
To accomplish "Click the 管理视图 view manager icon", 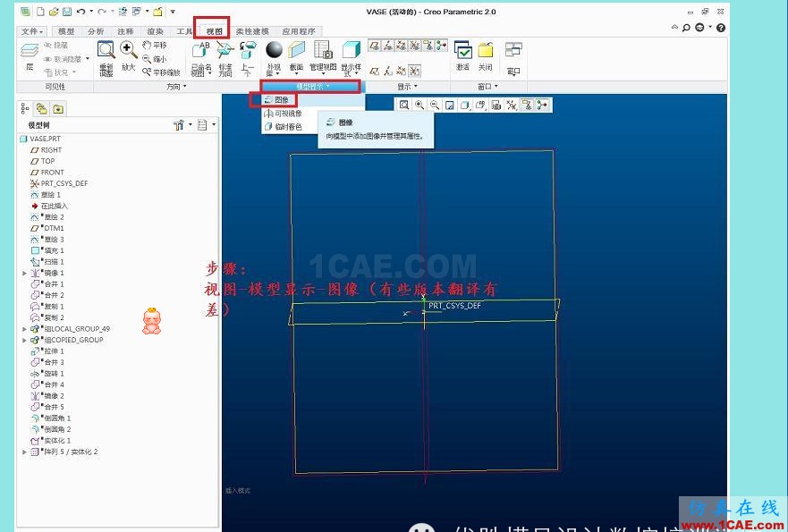I will [323, 55].
